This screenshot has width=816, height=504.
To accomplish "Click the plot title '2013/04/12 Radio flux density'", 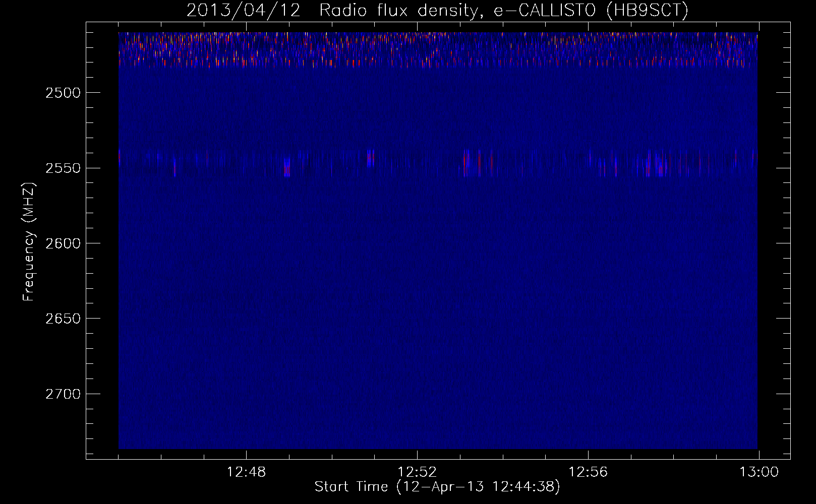I will [437, 10].
